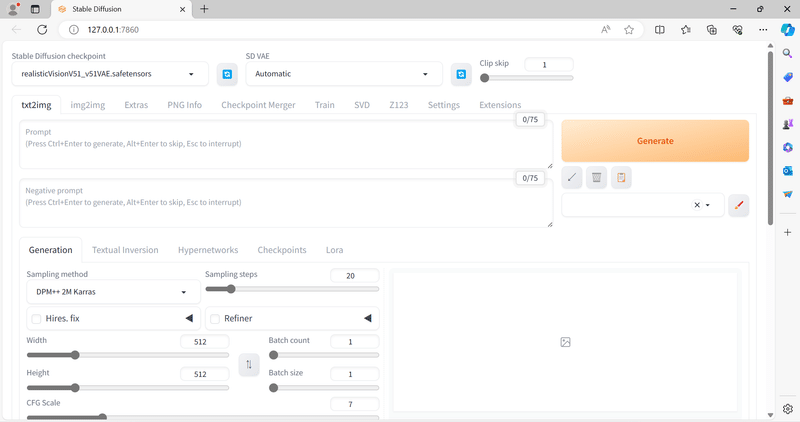Open the Favorites list
The image size is (800, 422).
pos(686,30)
